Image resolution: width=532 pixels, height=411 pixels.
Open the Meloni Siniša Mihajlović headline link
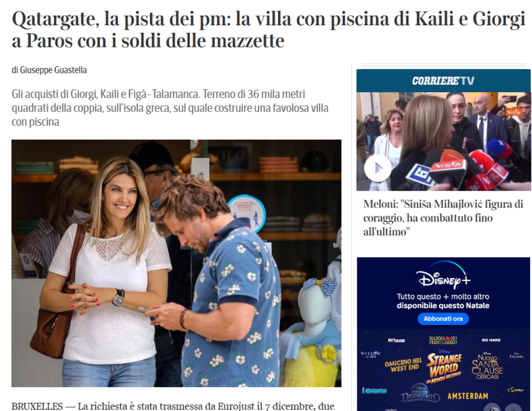[443, 218]
